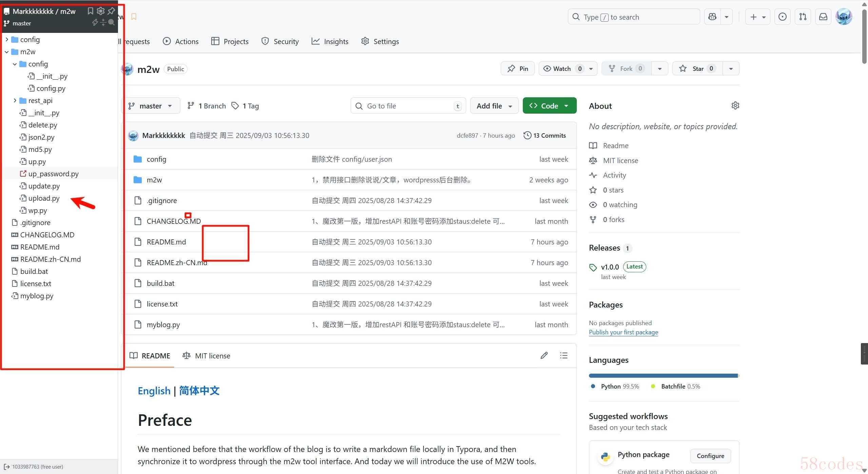Collapse the m2w folder in sidebar tree
The image size is (868, 474).
pyautogui.click(x=7, y=52)
